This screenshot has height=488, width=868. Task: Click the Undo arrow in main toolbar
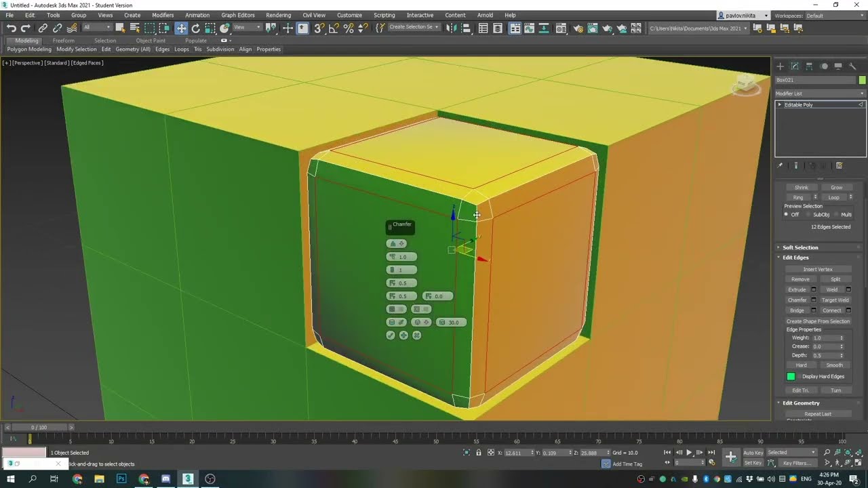(x=12, y=28)
